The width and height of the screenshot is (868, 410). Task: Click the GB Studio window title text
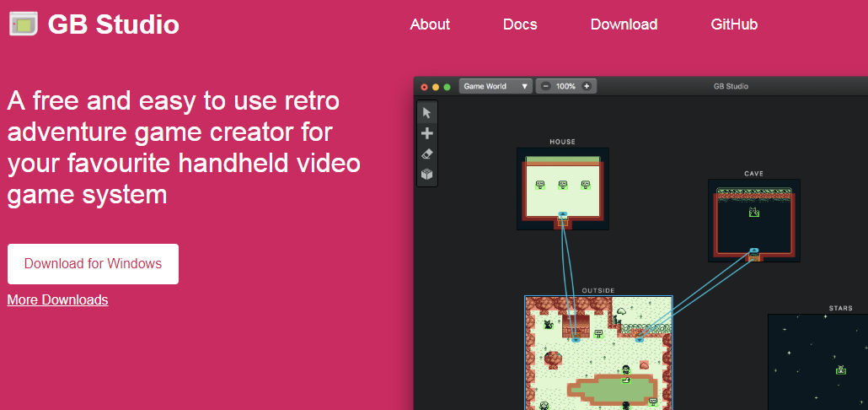731,86
